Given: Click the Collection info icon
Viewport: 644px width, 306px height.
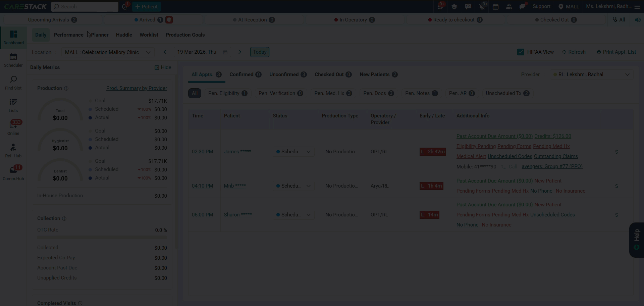Looking at the screenshot, I should (x=64, y=218).
